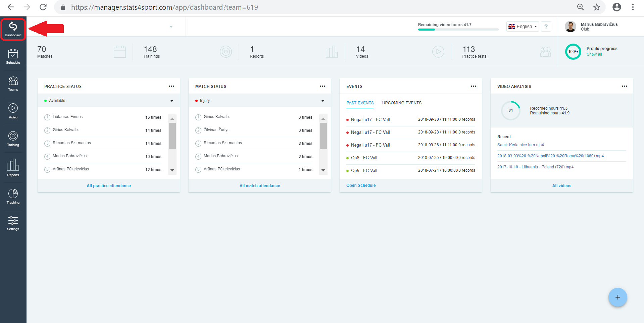The height and width of the screenshot is (323, 644).
Task: Open Video Analysis panel options menu
Action: (624, 87)
